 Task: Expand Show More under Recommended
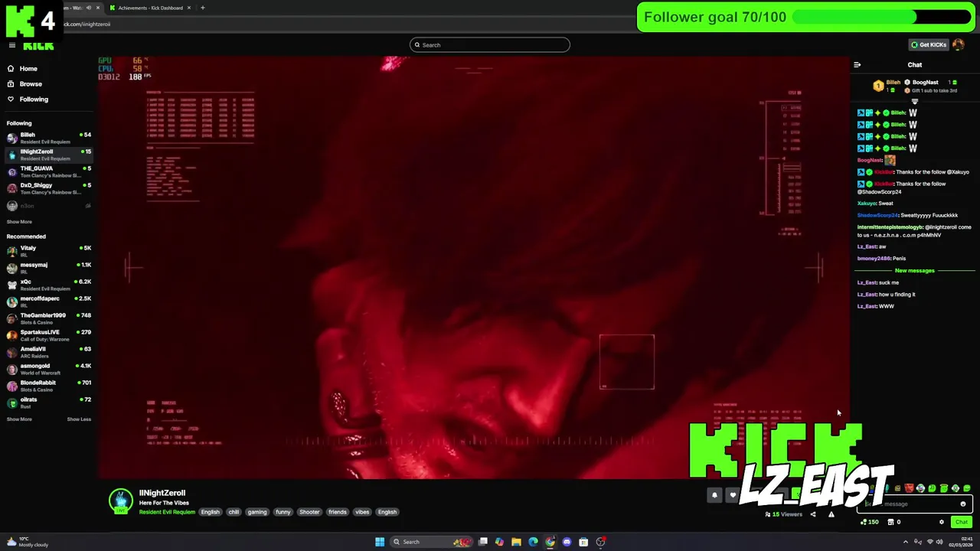19,419
